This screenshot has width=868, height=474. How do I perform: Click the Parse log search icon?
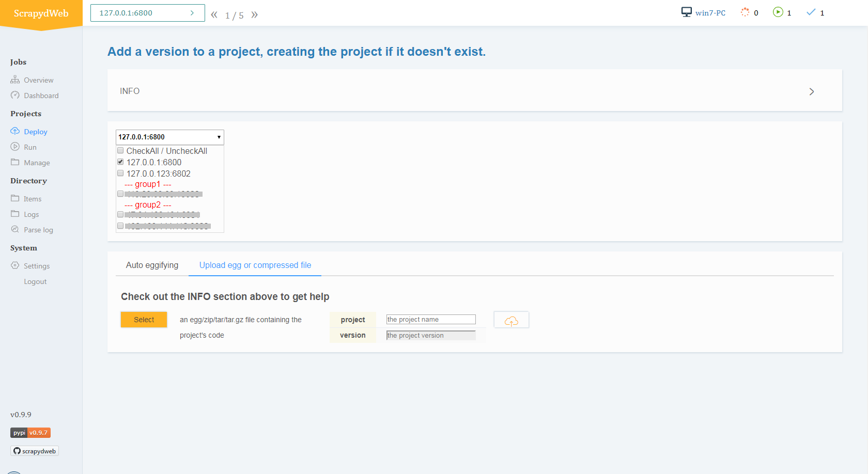click(15, 229)
